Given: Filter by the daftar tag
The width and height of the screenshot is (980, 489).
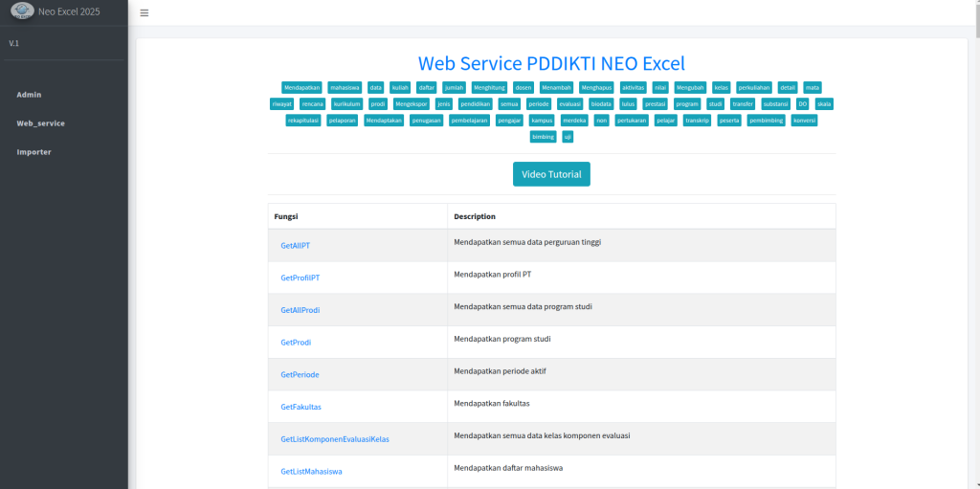Looking at the screenshot, I should click(x=426, y=87).
